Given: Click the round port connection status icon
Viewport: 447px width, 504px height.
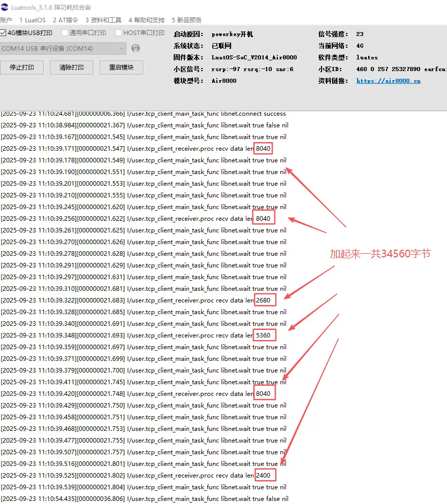Looking at the screenshot, I should [x=136, y=48].
